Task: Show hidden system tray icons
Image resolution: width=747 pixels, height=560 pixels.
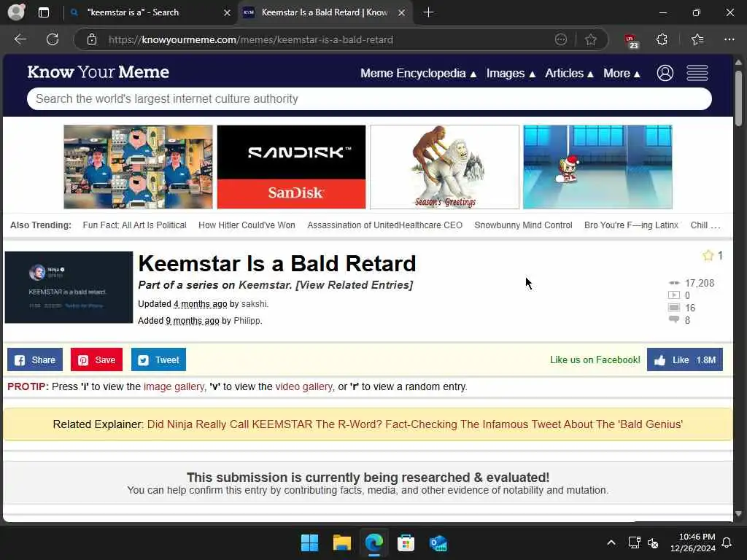Action: [x=611, y=542]
